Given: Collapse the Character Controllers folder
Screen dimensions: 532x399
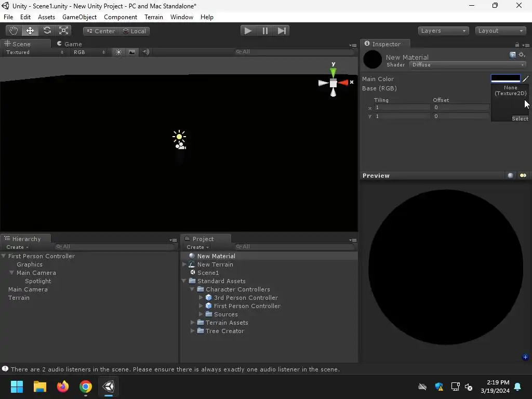Looking at the screenshot, I should pos(192,289).
